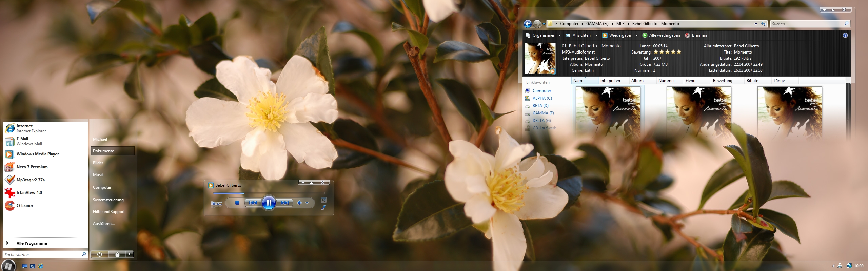Image resolution: width=868 pixels, height=271 pixels.
Task: Click MP3 in the address breadcrumb
Action: tap(620, 24)
